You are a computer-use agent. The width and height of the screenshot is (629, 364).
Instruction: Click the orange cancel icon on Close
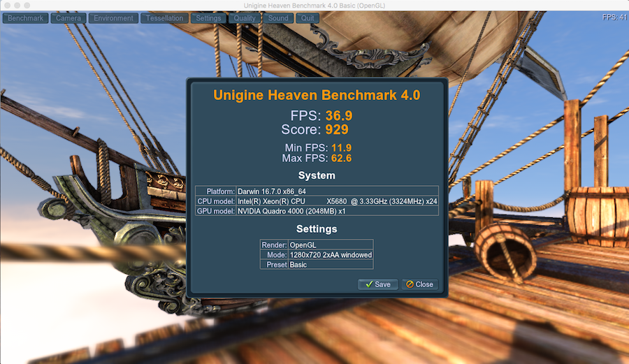(x=410, y=284)
